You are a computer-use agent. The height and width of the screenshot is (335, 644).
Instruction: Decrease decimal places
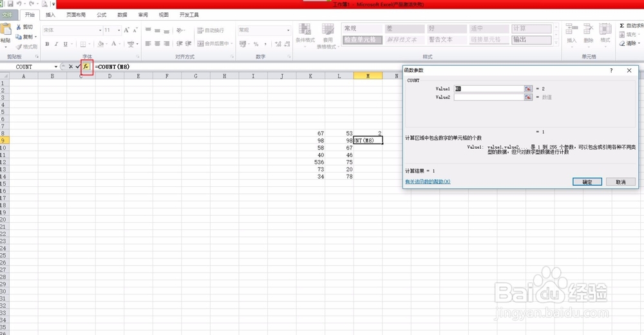pyautogui.click(x=287, y=44)
